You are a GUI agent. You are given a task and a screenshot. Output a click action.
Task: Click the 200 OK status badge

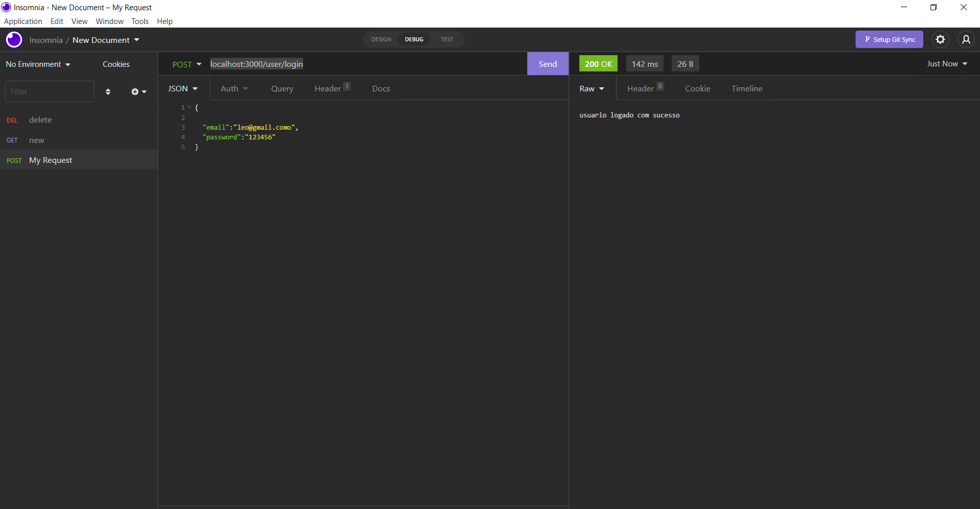coord(598,63)
